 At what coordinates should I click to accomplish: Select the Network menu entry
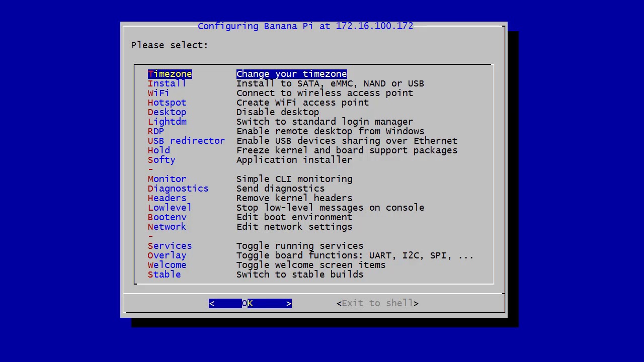167,227
